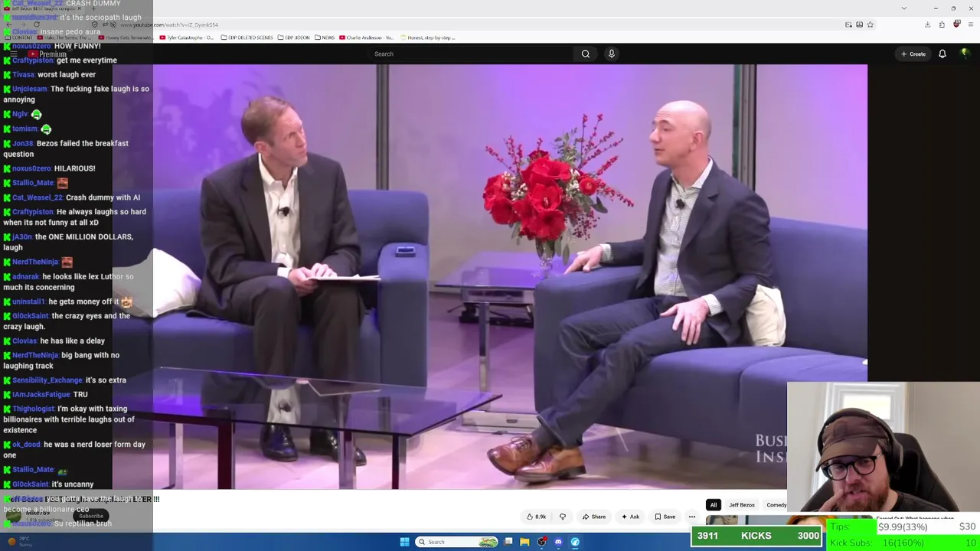980x551 pixels.
Task: Save video to a playlist
Action: tap(665, 517)
